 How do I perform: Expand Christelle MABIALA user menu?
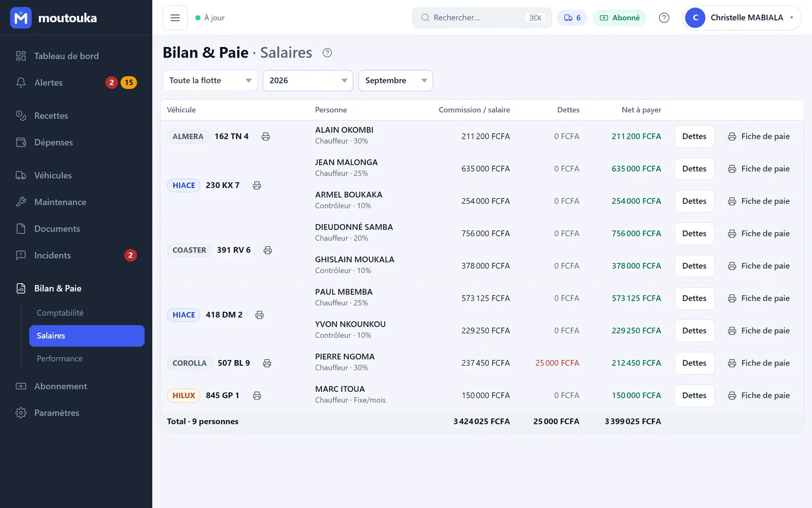click(x=742, y=18)
